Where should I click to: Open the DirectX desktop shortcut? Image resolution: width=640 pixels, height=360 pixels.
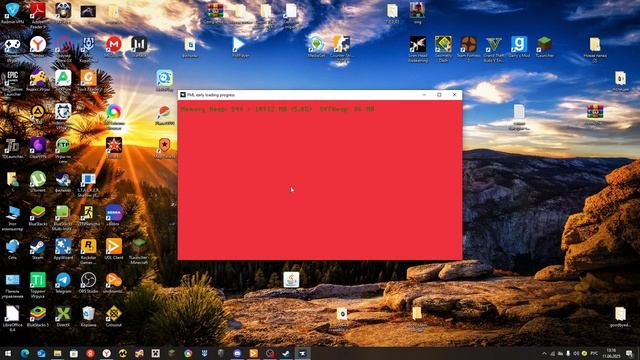[63, 316]
